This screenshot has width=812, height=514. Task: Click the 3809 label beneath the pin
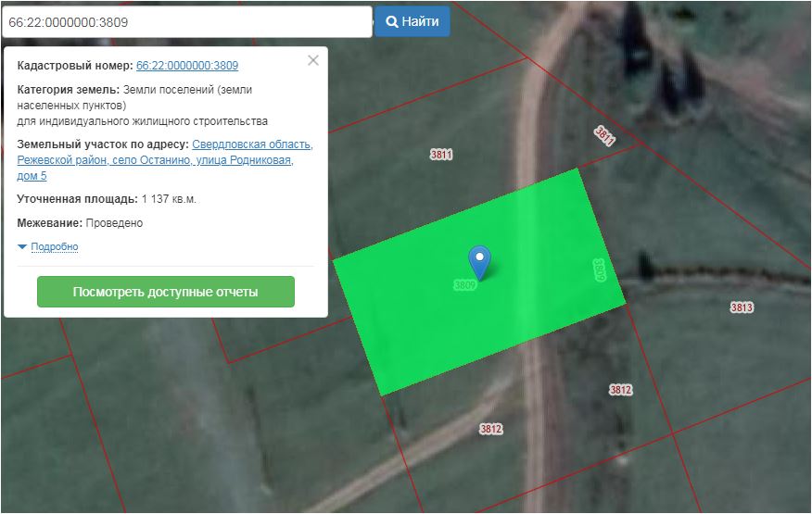point(464,285)
